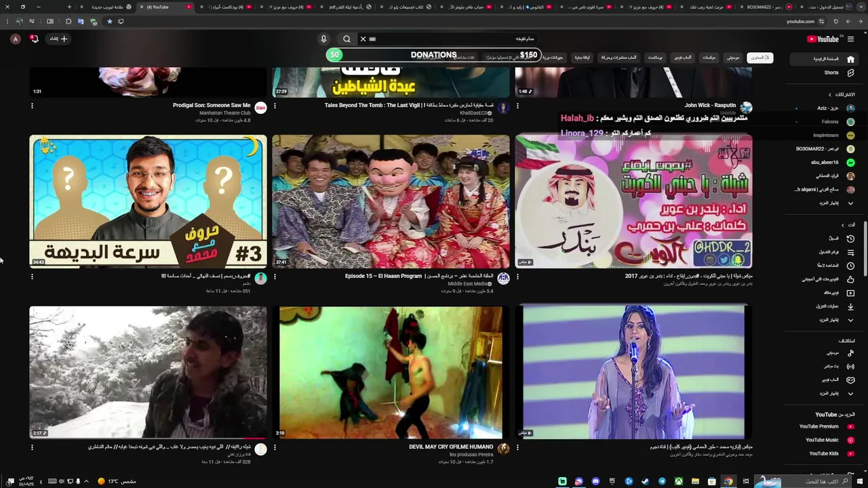Expand Show more under Explore Gaming
This screenshot has width=868, height=488.
tap(850, 393)
